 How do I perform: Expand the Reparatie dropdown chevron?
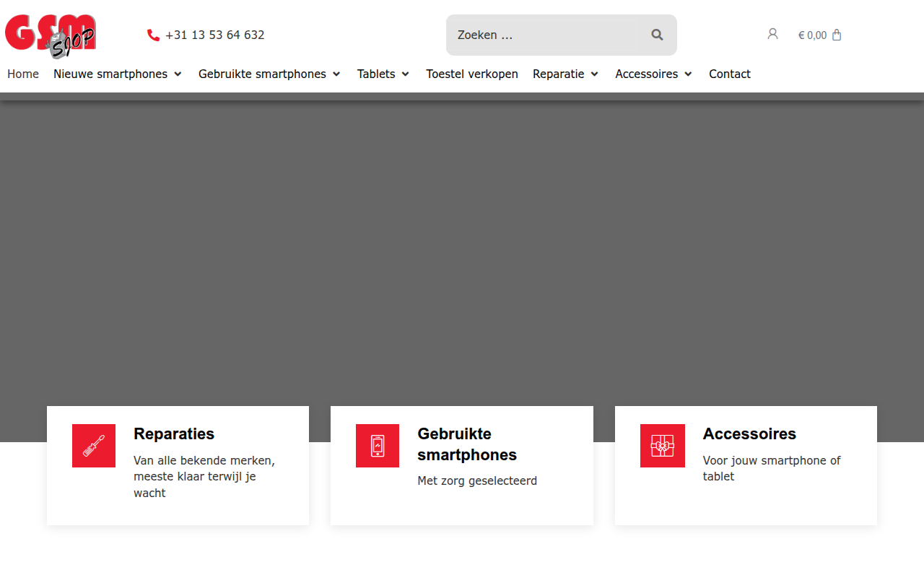point(595,74)
